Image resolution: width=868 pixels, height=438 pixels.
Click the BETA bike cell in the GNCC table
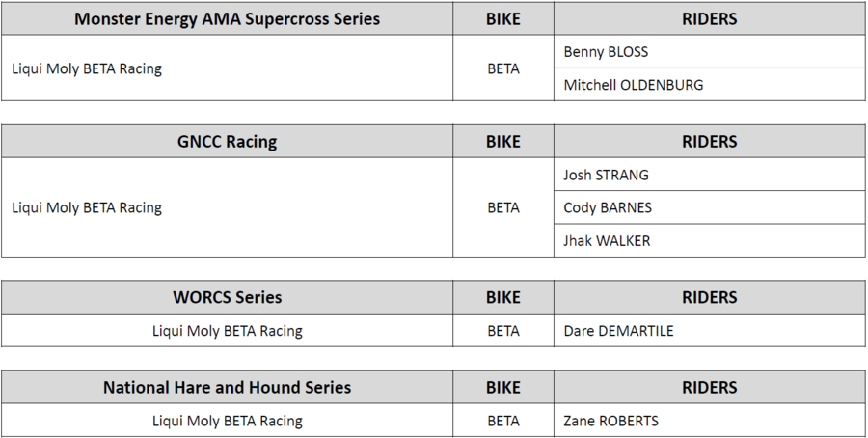502,208
